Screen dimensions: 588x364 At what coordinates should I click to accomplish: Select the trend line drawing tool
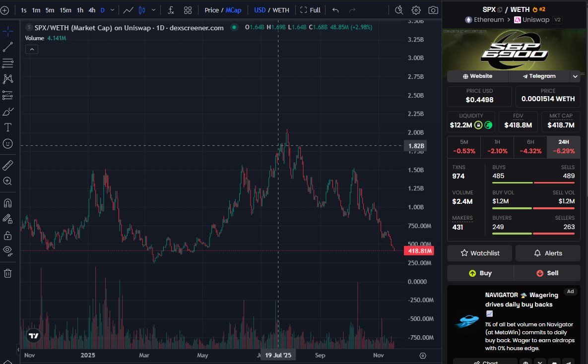click(x=7, y=47)
